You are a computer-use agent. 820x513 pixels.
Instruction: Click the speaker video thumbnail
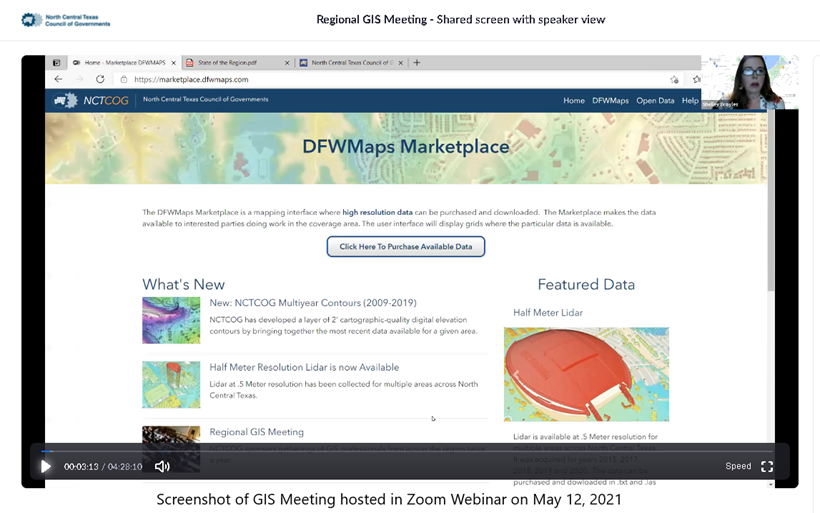pos(749,82)
